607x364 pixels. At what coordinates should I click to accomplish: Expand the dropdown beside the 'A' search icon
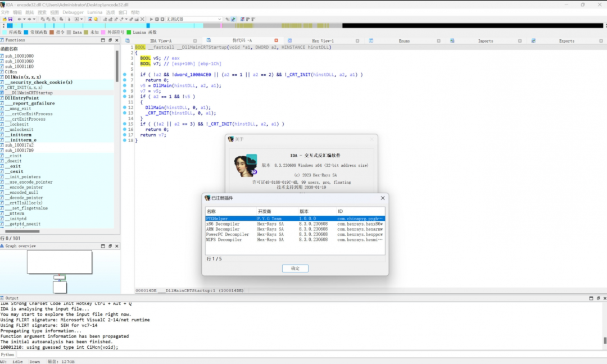pyautogui.click(x=81, y=19)
